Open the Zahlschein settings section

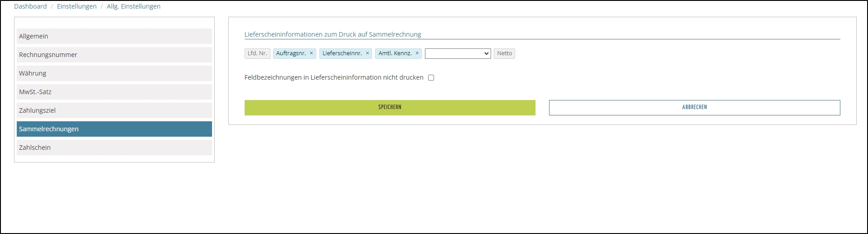(x=114, y=148)
